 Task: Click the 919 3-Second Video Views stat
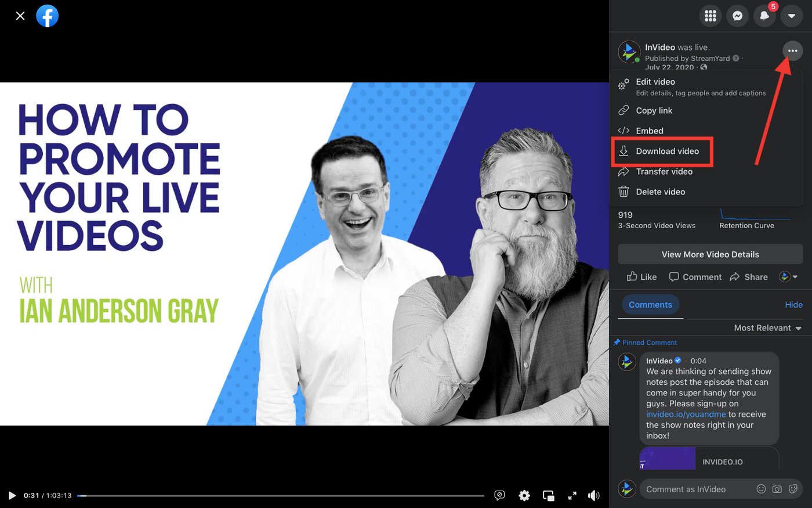(657, 220)
